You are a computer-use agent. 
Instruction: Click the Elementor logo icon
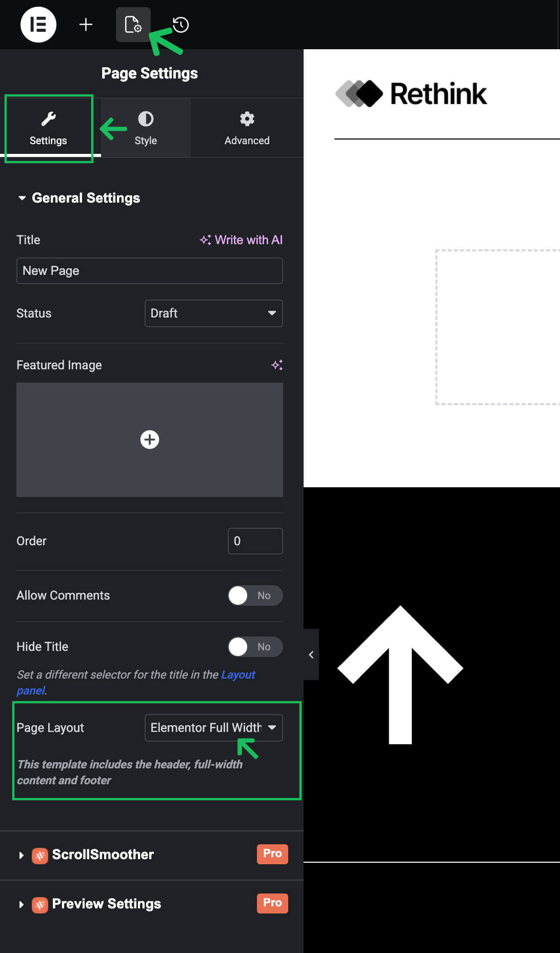click(38, 25)
